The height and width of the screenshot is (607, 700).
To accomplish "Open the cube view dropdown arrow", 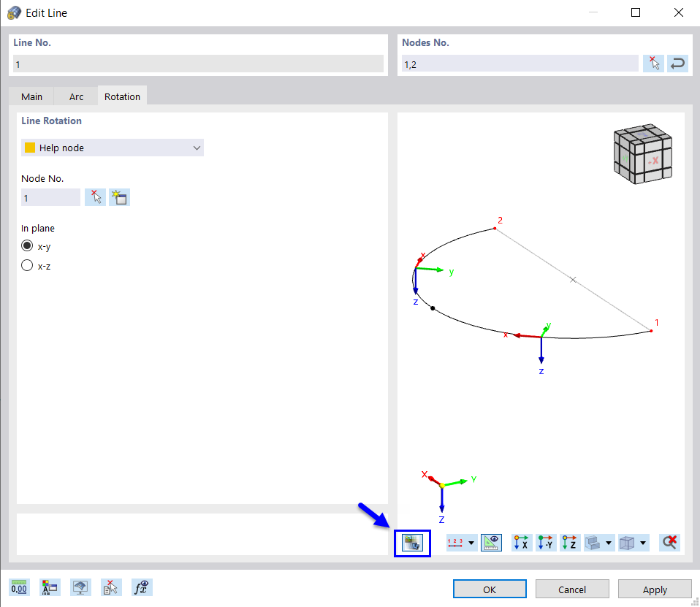I will click(x=643, y=542).
